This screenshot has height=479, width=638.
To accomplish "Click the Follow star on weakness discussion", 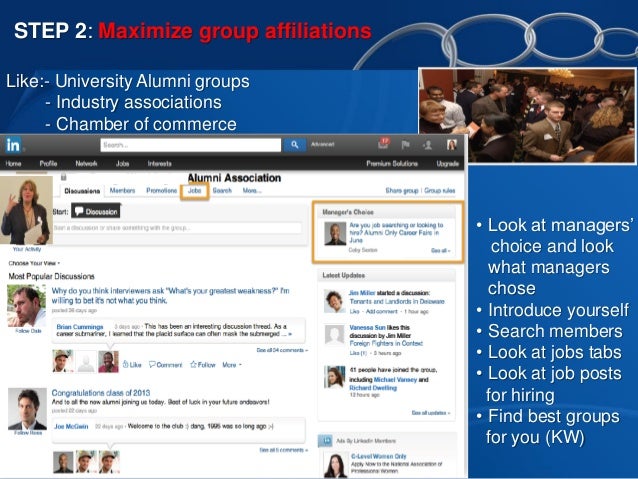I will pos(203,365).
